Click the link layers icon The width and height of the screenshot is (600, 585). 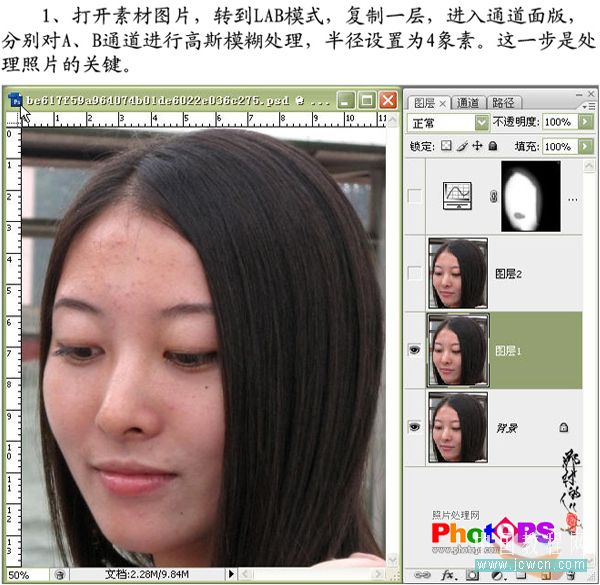pyautogui.click(x=422, y=575)
